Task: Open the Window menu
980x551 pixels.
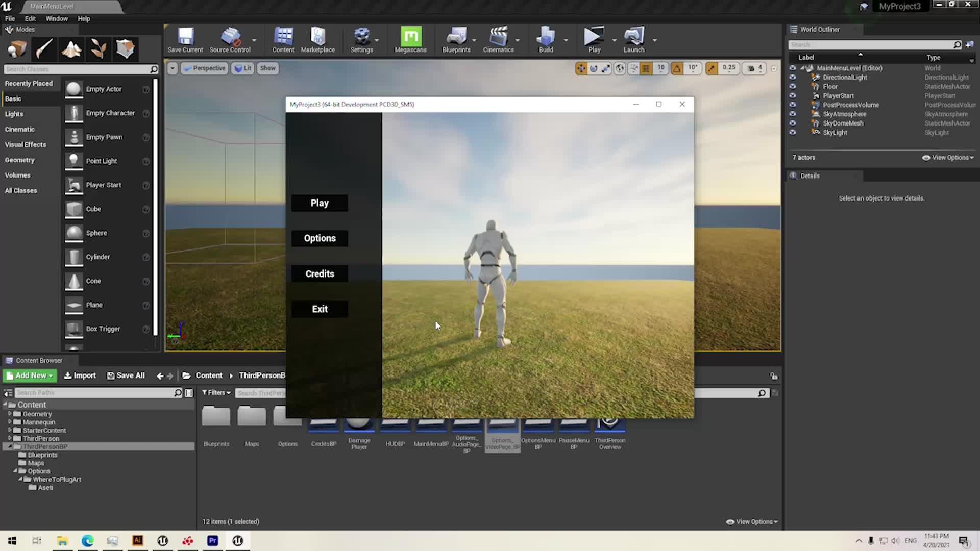Action: click(x=57, y=18)
